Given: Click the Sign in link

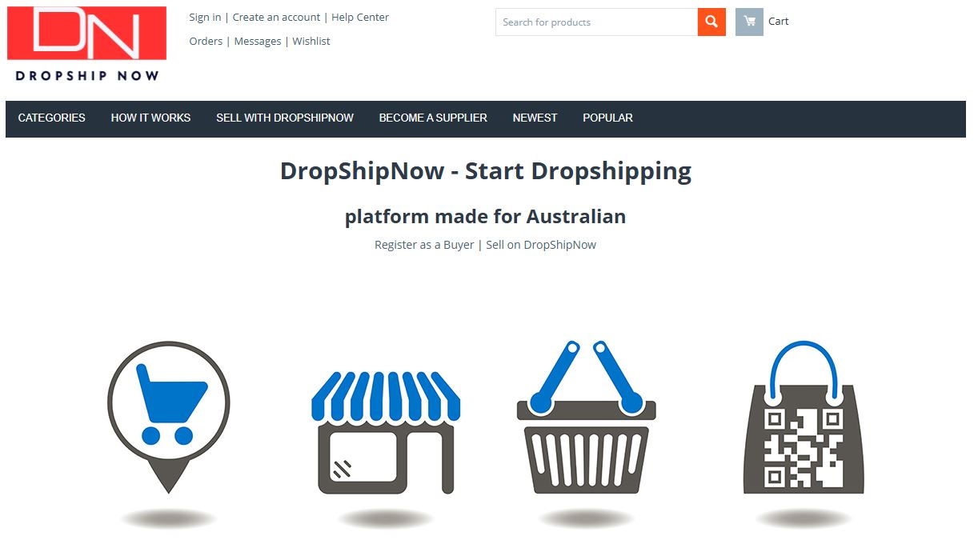Looking at the screenshot, I should click(x=205, y=17).
